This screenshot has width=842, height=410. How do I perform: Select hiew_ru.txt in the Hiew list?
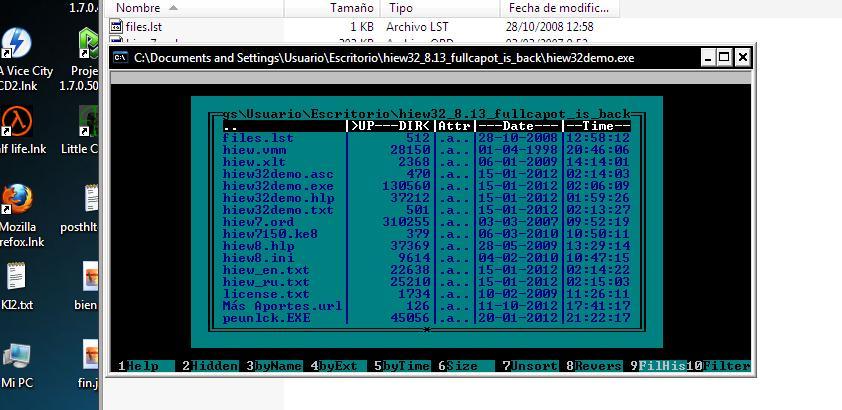coord(427,282)
